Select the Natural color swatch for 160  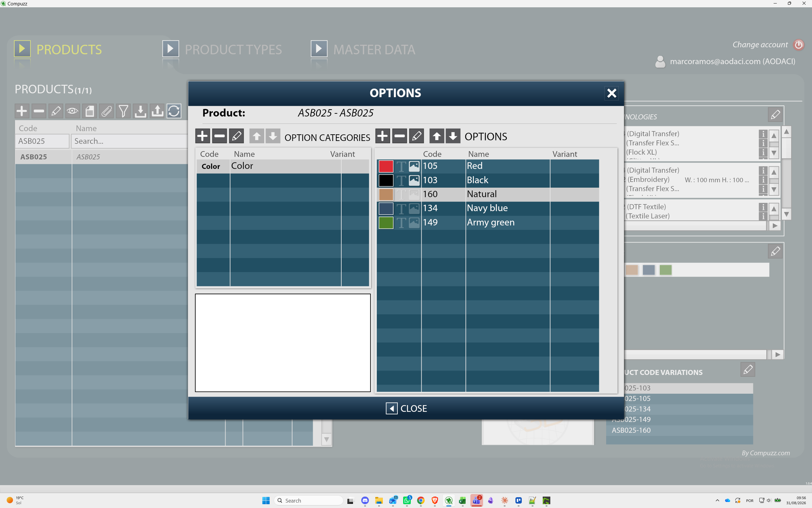(x=386, y=195)
